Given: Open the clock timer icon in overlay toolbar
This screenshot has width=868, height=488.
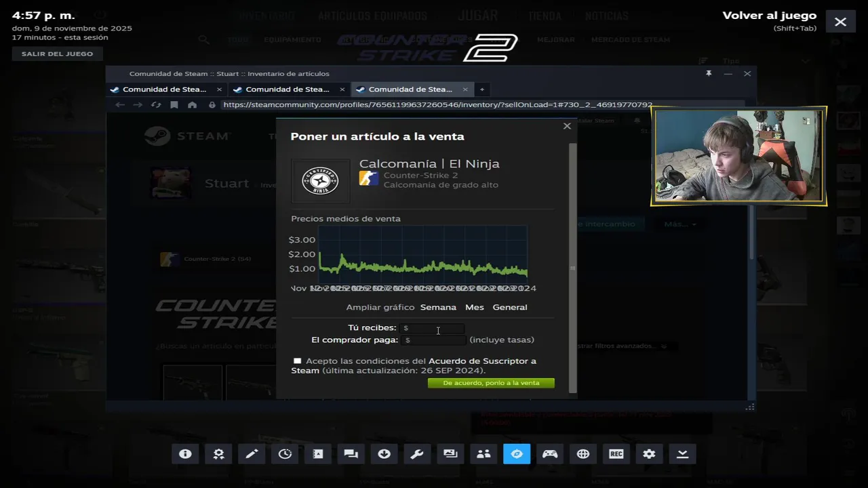Looking at the screenshot, I should [285, 454].
